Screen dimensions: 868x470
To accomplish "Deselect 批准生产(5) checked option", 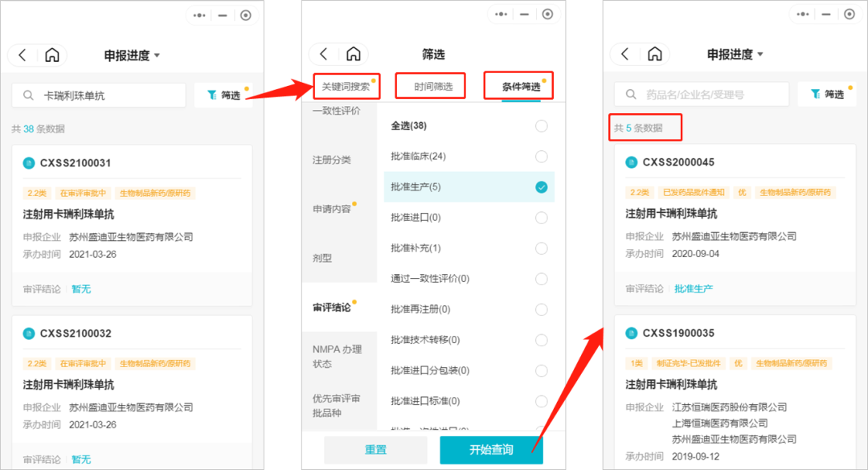I will click(542, 187).
